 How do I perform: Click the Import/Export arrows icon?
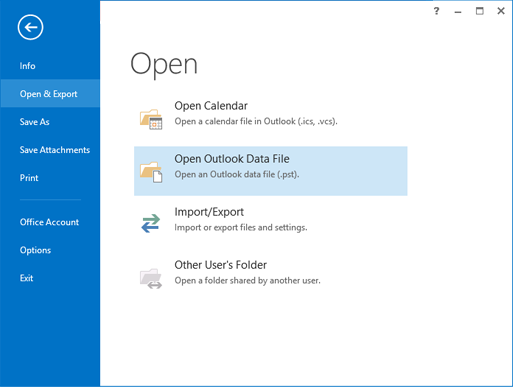click(x=151, y=223)
